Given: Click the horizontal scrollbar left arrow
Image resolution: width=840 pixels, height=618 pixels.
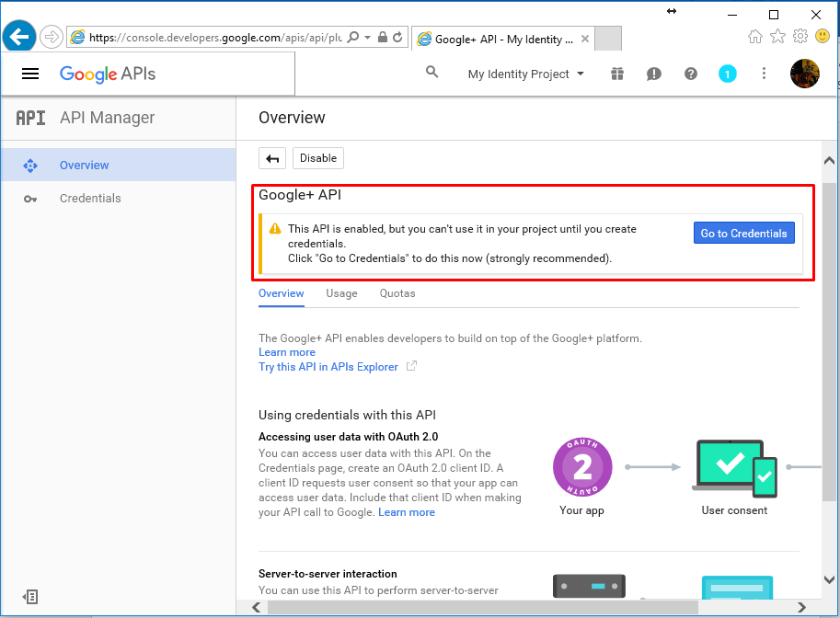Looking at the screenshot, I should (257, 607).
